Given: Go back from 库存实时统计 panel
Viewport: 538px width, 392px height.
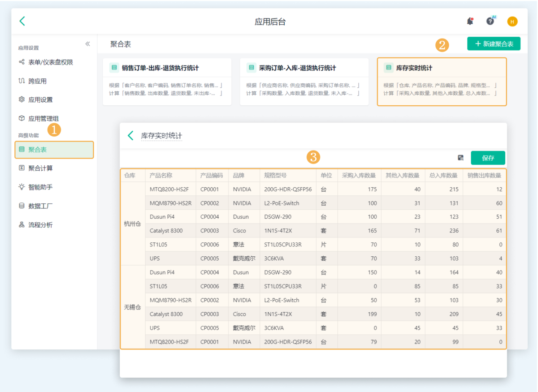Looking at the screenshot, I should (x=130, y=136).
